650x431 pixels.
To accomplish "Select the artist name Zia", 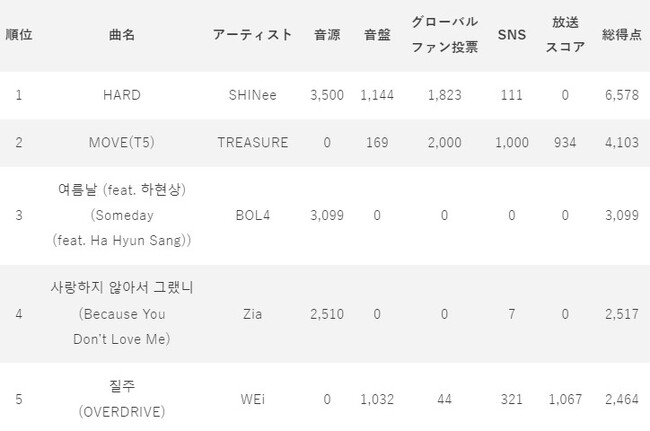I will (252, 314).
